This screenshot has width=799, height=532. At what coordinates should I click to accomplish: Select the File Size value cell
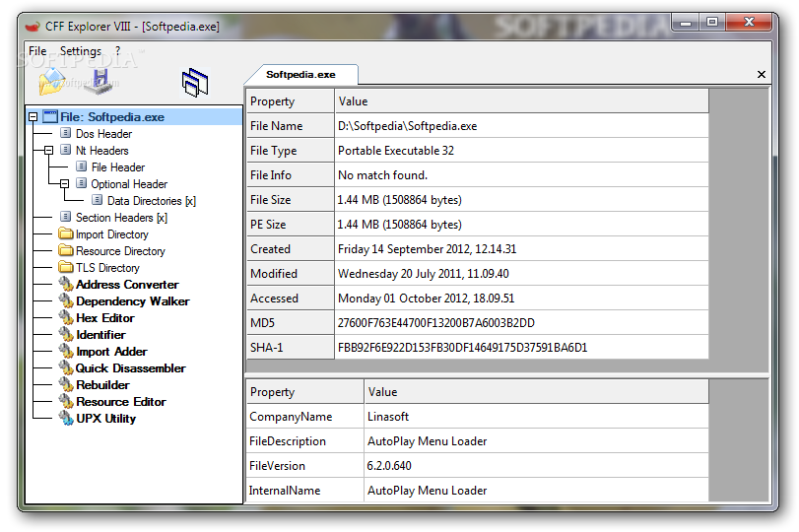(x=522, y=200)
